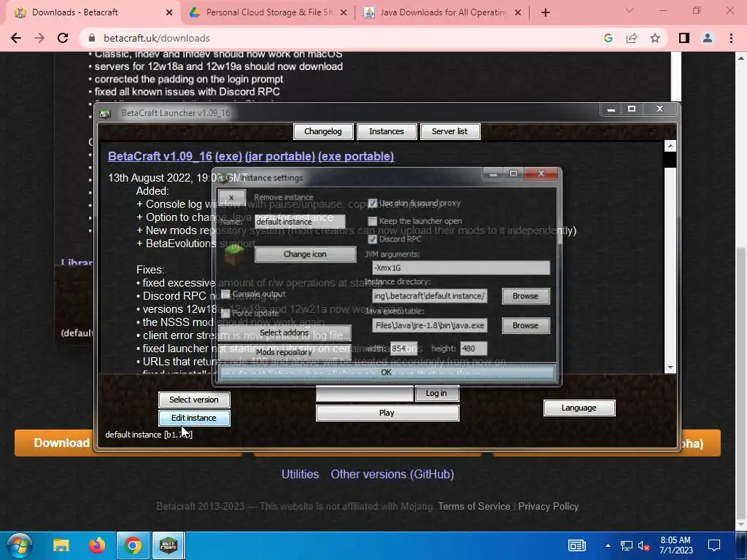
Task: Click JVM arguments field
Action: click(x=461, y=268)
